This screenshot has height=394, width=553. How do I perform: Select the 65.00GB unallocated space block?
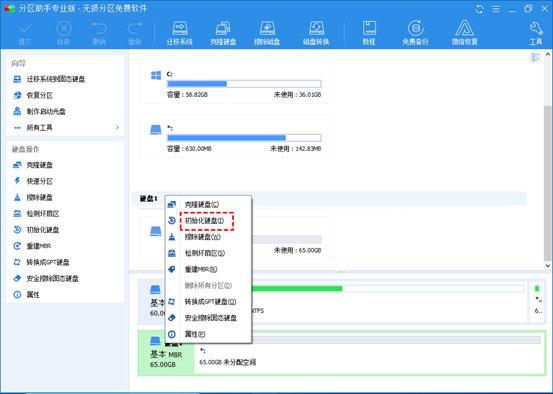point(369,352)
